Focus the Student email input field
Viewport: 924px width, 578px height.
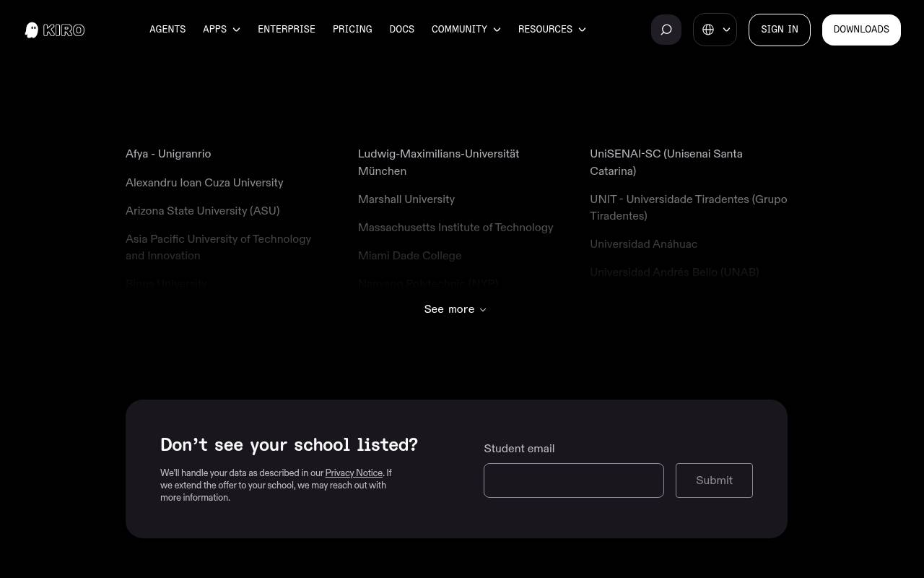574,480
